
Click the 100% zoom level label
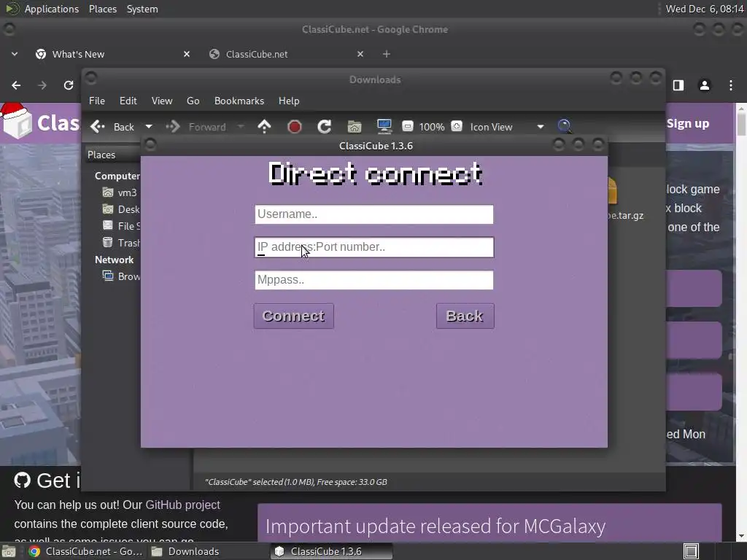(x=432, y=127)
